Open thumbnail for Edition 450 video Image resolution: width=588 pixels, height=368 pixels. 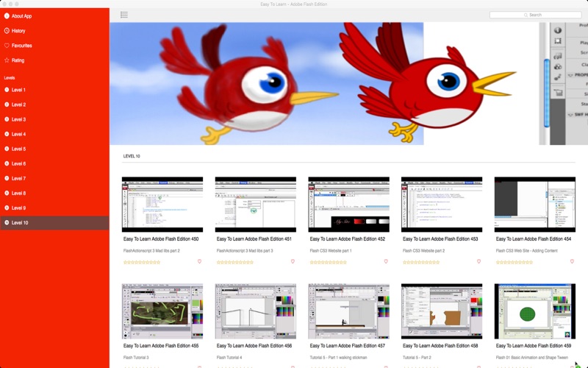coord(162,205)
